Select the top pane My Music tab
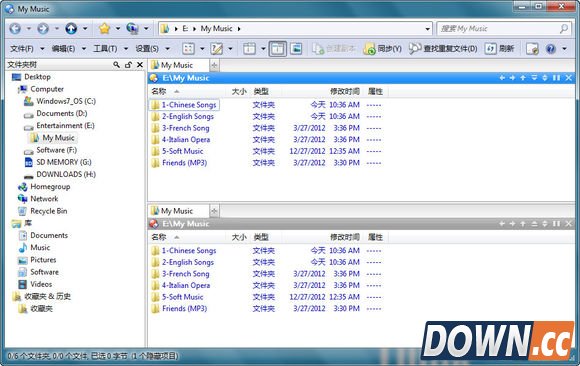The image size is (580, 366). pos(179,65)
